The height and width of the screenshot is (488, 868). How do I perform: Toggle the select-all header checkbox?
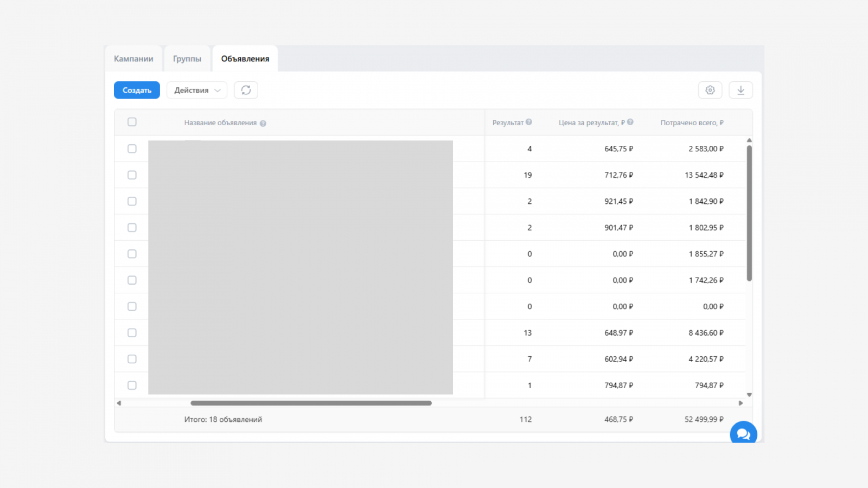coord(132,122)
